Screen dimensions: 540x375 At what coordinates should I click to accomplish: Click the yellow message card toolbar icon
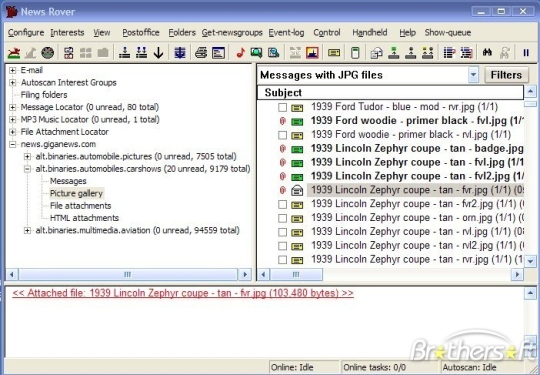click(334, 53)
